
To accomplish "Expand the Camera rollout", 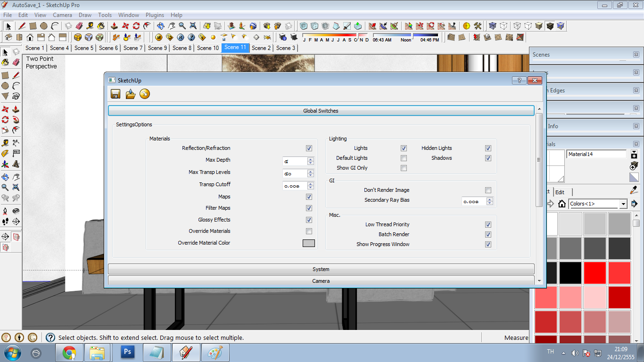I will click(x=321, y=281).
